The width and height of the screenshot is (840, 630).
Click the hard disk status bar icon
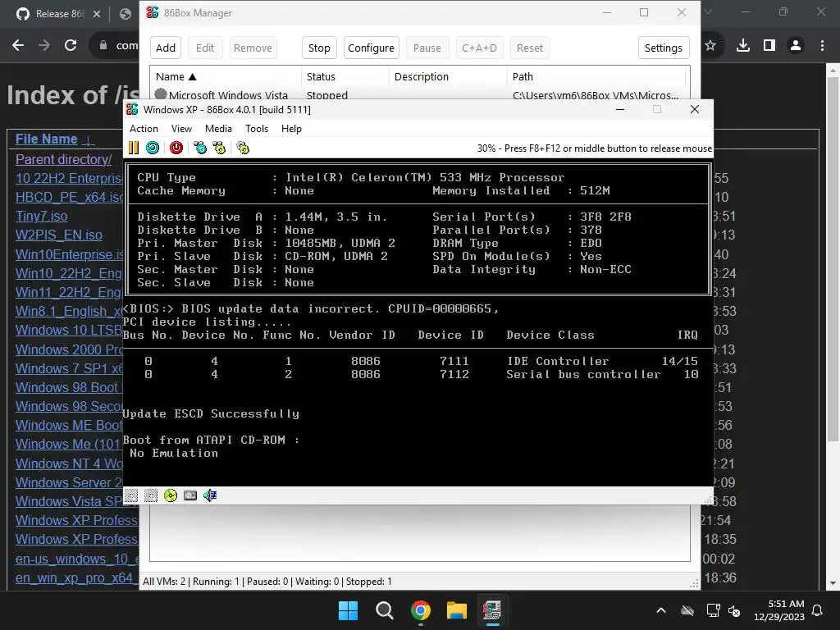coord(190,495)
